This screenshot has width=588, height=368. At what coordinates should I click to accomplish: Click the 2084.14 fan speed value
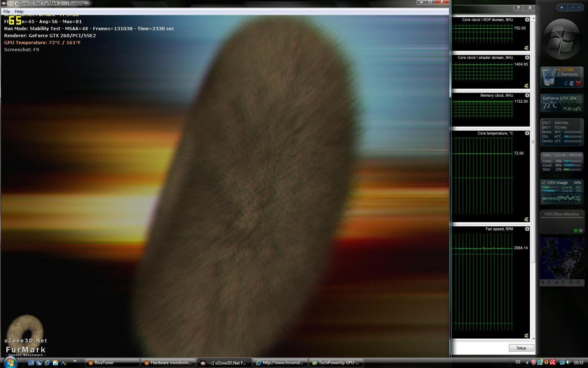click(x=521, y=248)
